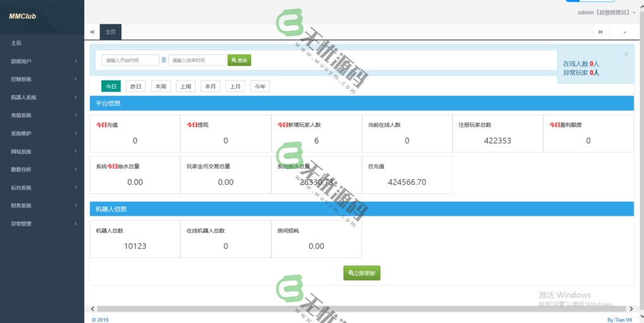Click the 今日新增玩家人数 card
The height and width of the screenshot is (323, 644).
(x=316, y=134)
